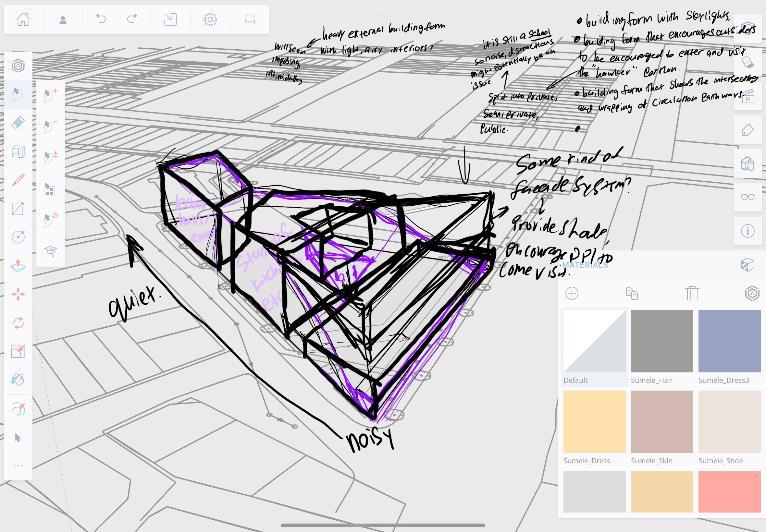Click the SketchUp logo atop the left toolbar
766x532 pixels.
click(x=18, y=66)
